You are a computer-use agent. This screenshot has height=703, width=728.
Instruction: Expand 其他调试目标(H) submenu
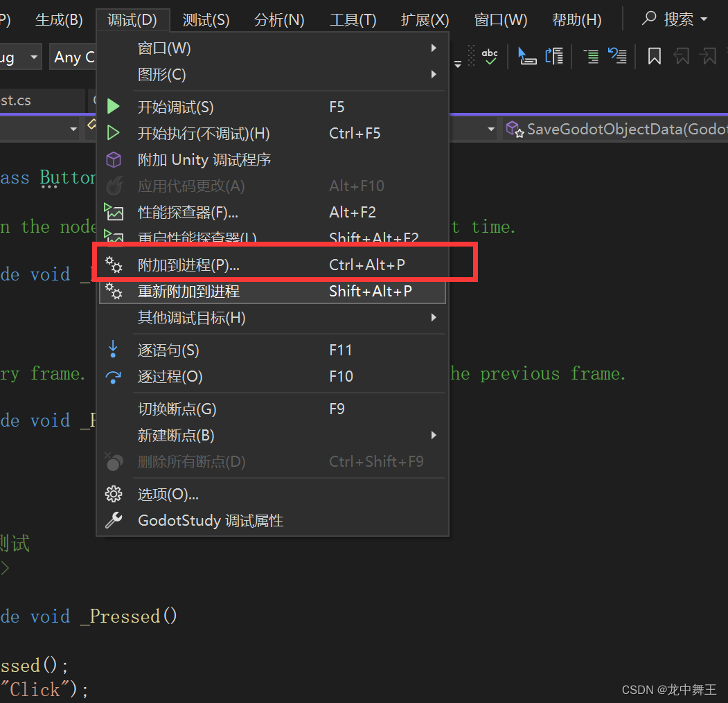click(272, 318)
